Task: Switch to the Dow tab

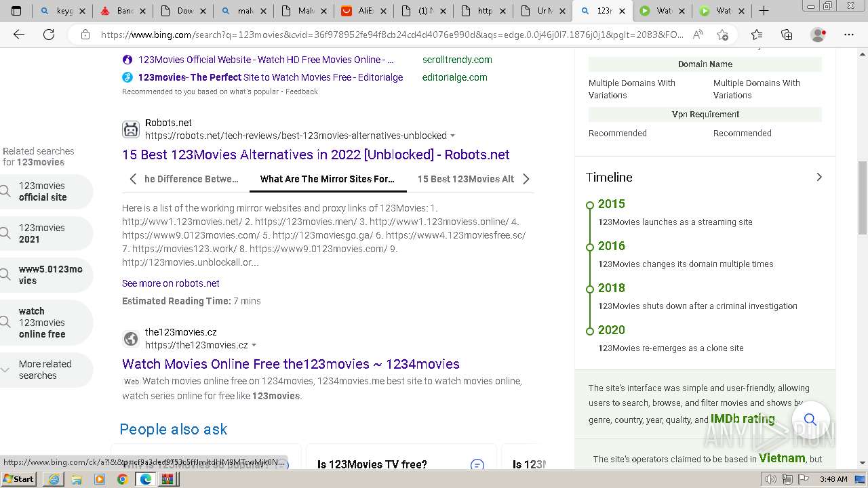Action: pyautogui.click(x=178, y=11)
